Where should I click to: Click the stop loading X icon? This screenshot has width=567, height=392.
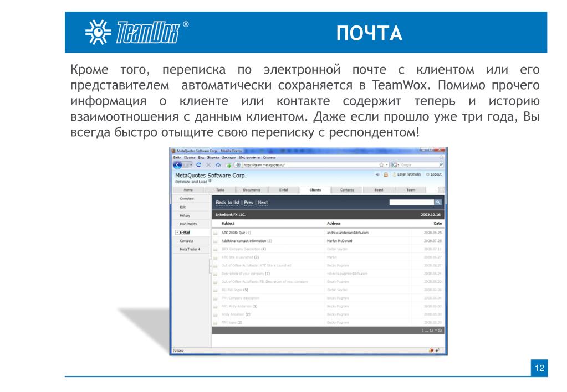click(x=208, y=165)
